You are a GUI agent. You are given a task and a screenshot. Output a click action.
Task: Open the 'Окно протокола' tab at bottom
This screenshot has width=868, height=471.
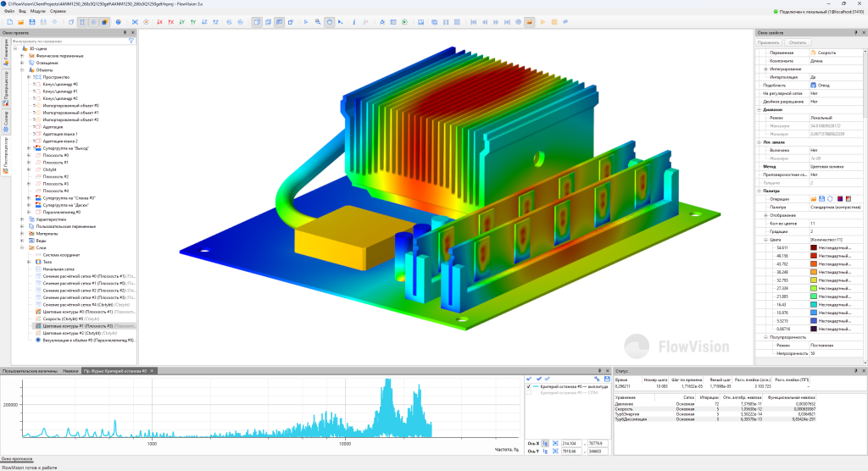17,459
